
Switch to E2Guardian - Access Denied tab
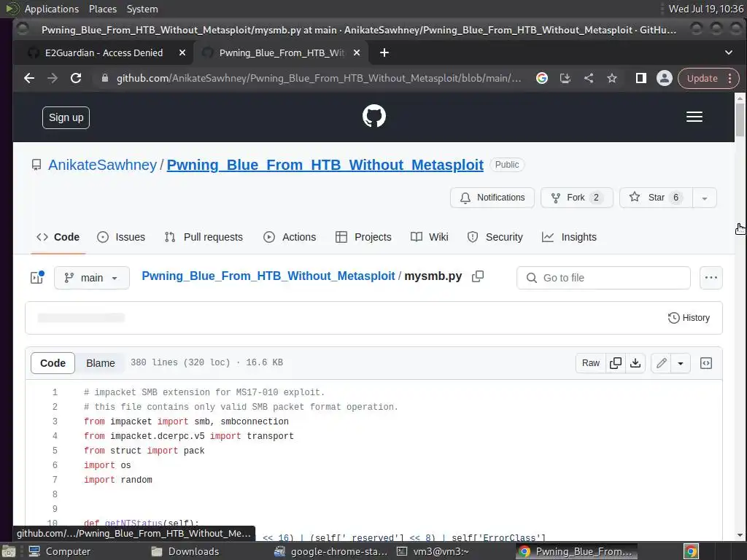tap(104, 52)
